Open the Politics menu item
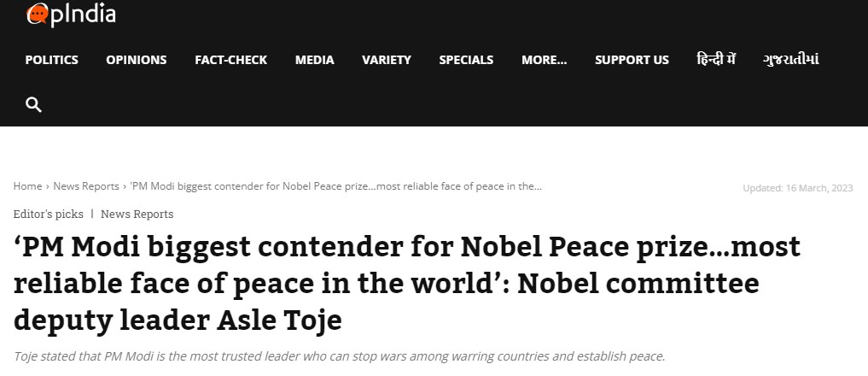The width and height of the screenshot is (868, 376). pos(51,60)
